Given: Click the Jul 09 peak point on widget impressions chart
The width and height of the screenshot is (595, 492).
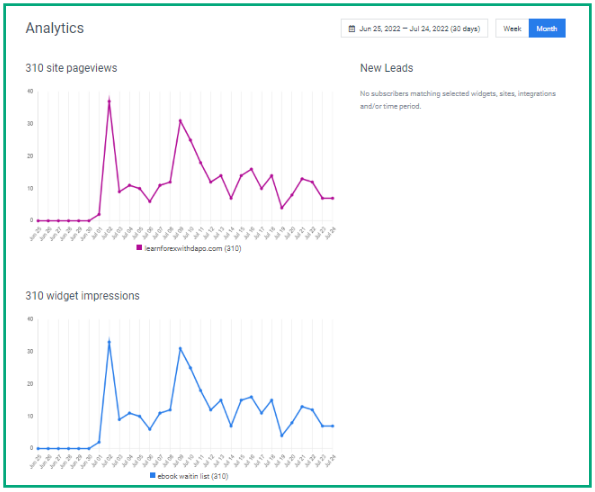Looking at the screenshot, I should pos(180,348).
